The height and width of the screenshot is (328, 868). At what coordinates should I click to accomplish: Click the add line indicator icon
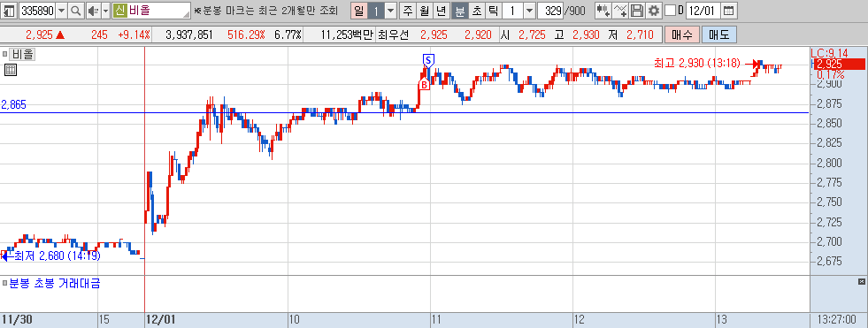pos(620,10)
